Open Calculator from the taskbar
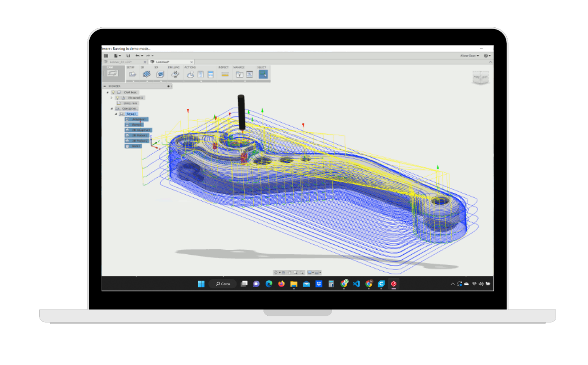 (331, 284)
